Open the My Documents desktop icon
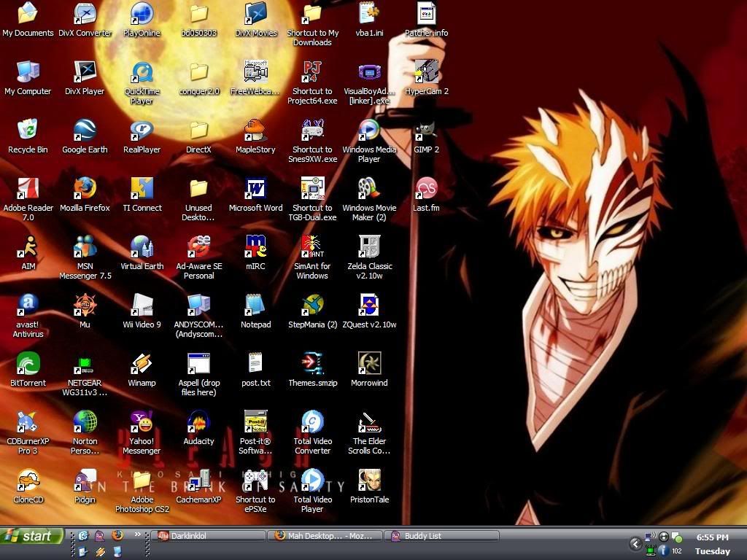Screen dimensions: 747x560 tap(28, 20)
